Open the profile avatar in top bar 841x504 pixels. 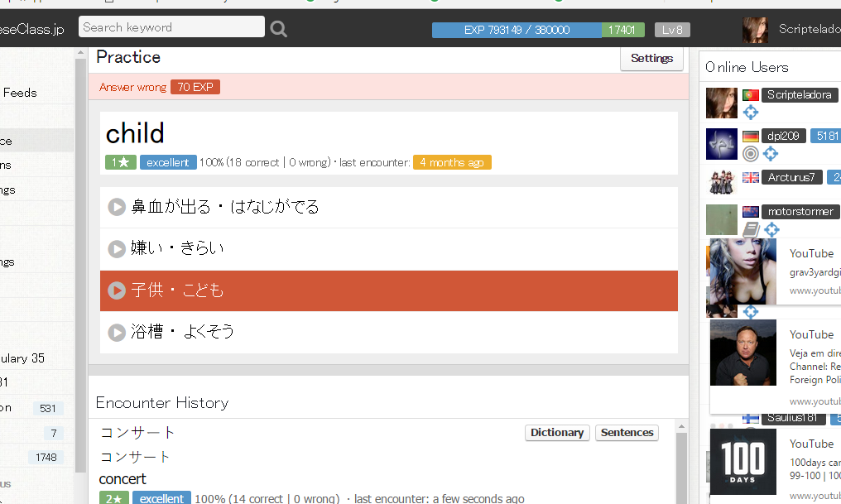755,30
